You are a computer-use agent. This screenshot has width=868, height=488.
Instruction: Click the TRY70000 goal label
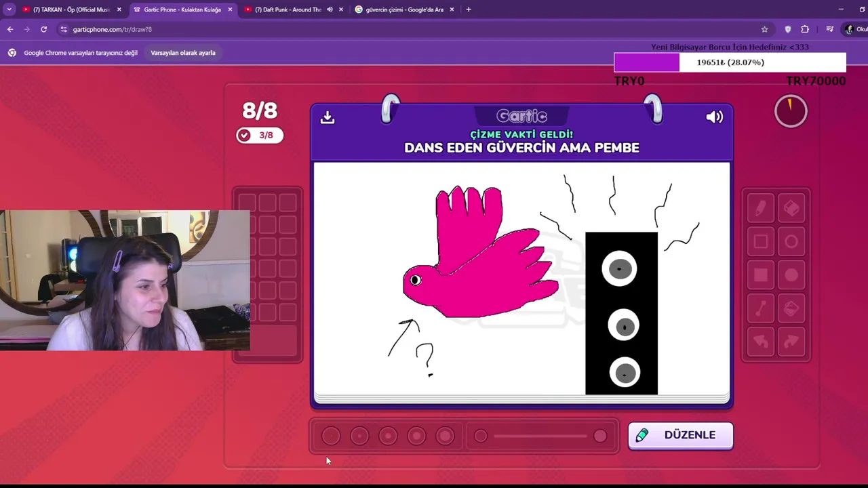pyautogui.click(x=816, y=81)
